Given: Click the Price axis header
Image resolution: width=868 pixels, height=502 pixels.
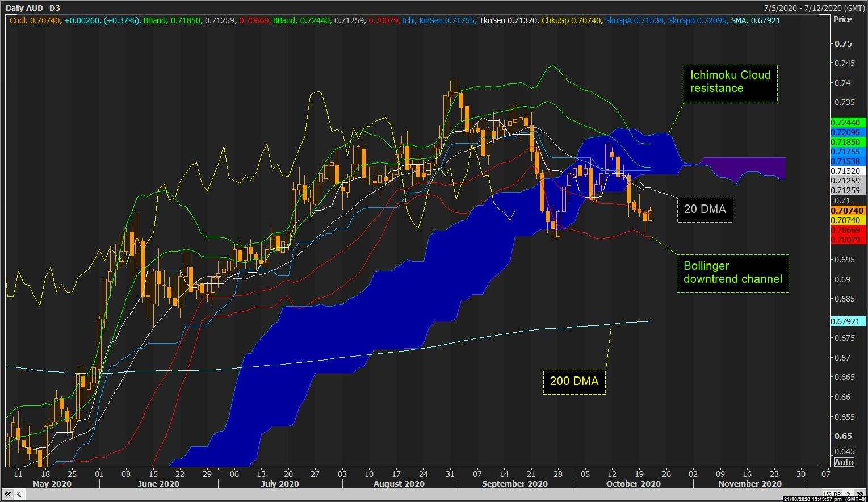Looking at the screenshot, I should click(842, 19).
